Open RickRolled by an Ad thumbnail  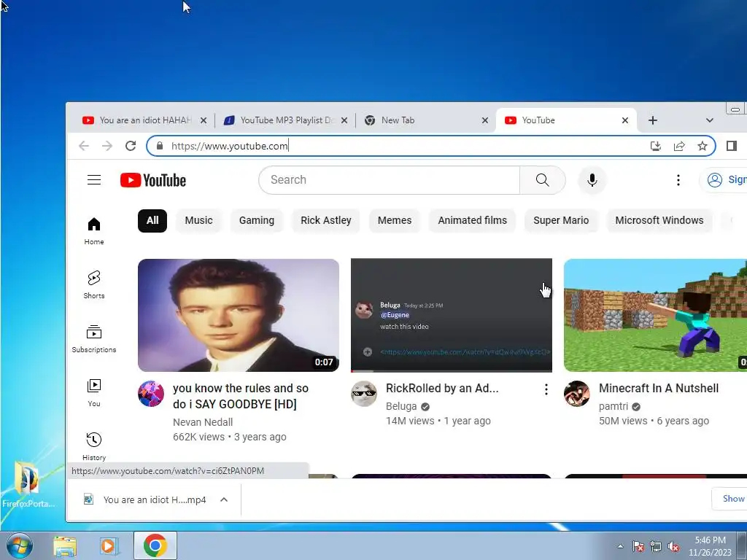[451, 315]
